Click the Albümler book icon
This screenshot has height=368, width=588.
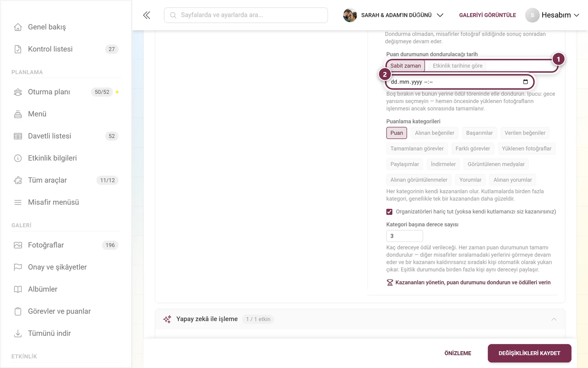18,289
